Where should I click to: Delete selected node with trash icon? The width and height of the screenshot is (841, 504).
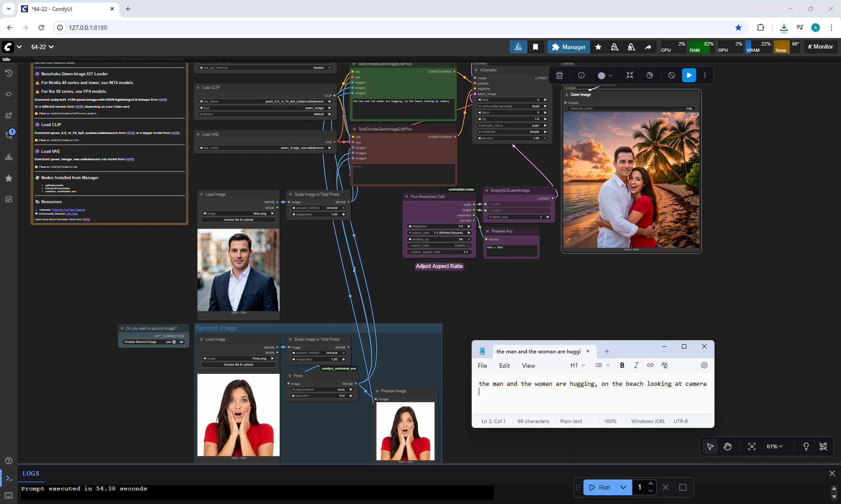[559, 75]
